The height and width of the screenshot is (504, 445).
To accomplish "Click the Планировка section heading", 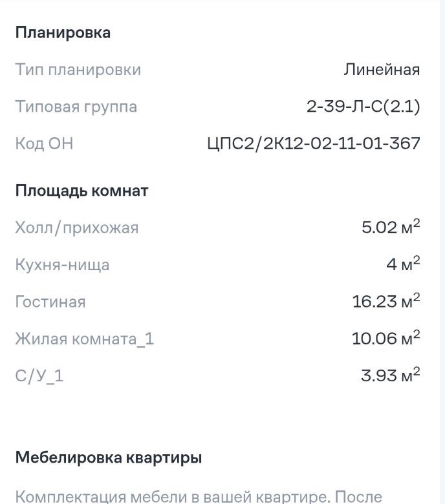I will point(63,33).
